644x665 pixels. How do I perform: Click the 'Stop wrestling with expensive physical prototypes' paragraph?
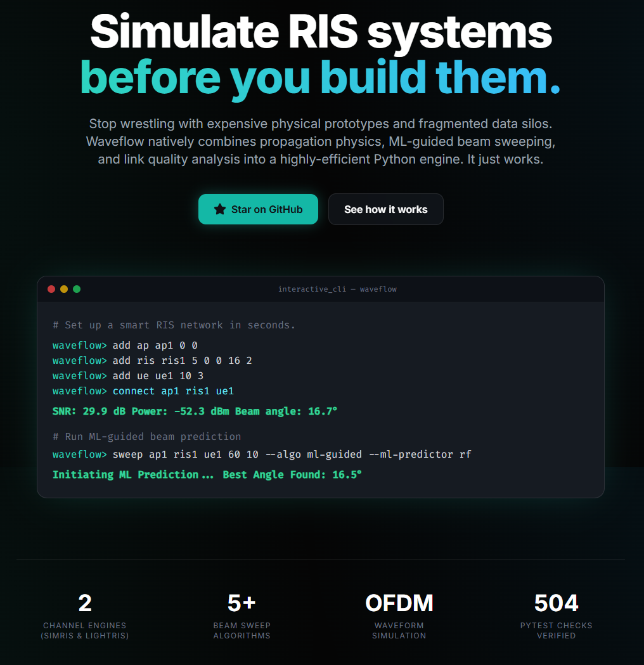pos(321,141)
